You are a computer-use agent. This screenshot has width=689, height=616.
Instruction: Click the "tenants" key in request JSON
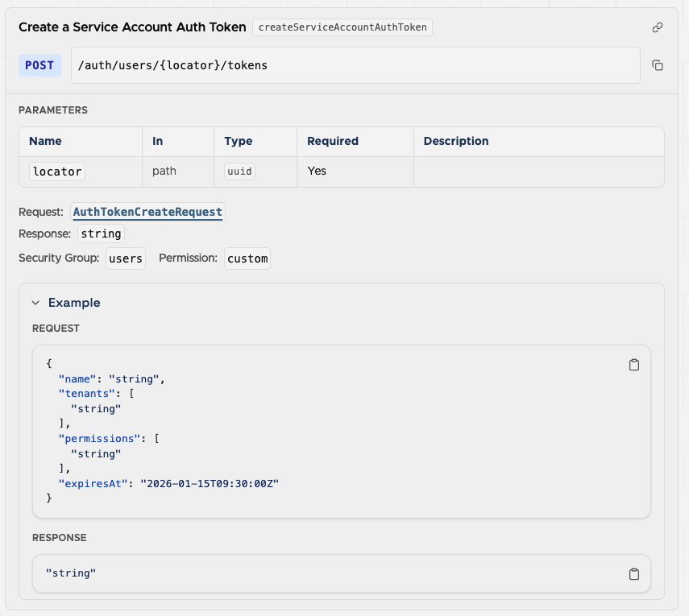86,394
